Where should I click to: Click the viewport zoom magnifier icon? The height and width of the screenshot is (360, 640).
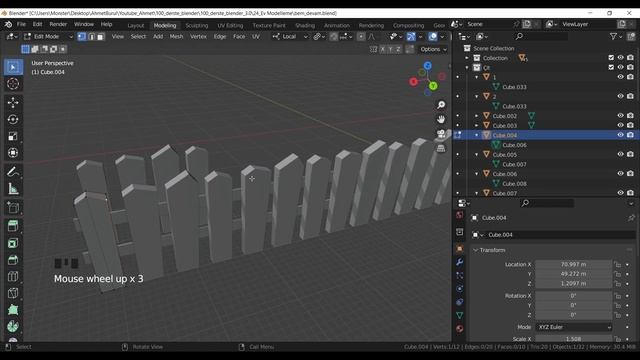pos(441,105)
